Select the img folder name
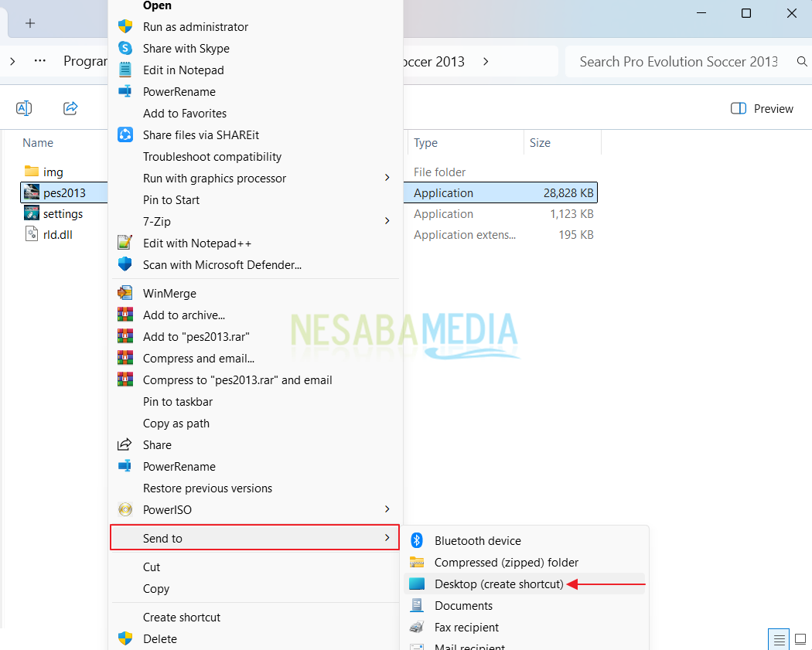The height and width of the screenshot is (650, 812). tap(53, 172)
